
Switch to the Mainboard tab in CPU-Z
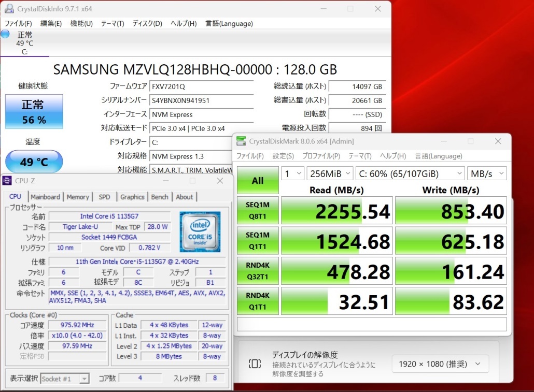click(x=45, y=197)
